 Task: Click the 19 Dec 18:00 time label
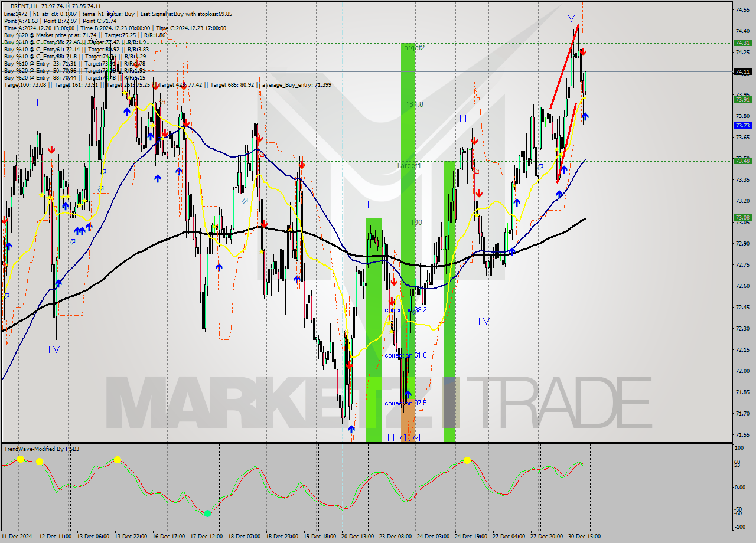tap(320, 537)
